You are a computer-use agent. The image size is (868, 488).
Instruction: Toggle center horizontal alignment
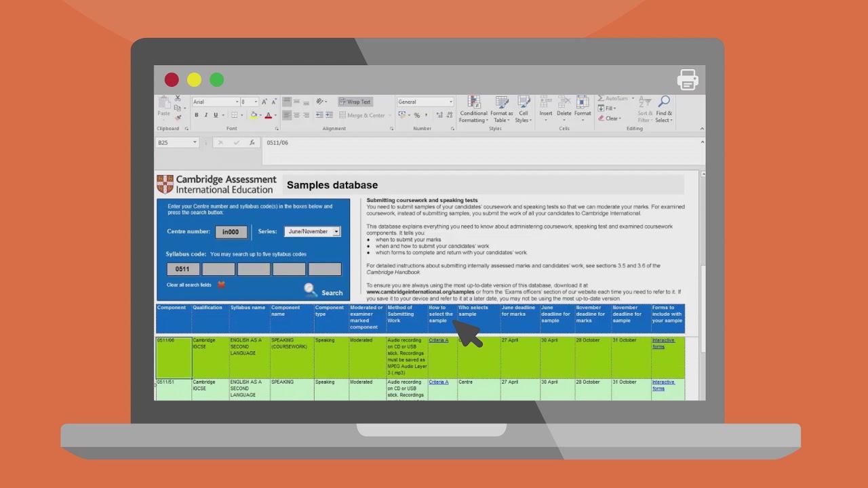[x=296, y=115]
